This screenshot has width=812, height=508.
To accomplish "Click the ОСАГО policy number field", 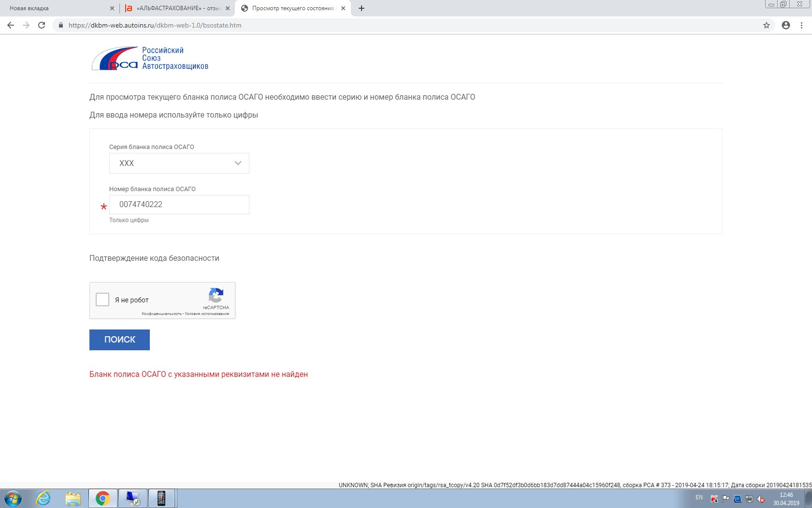I will (179, 205).
